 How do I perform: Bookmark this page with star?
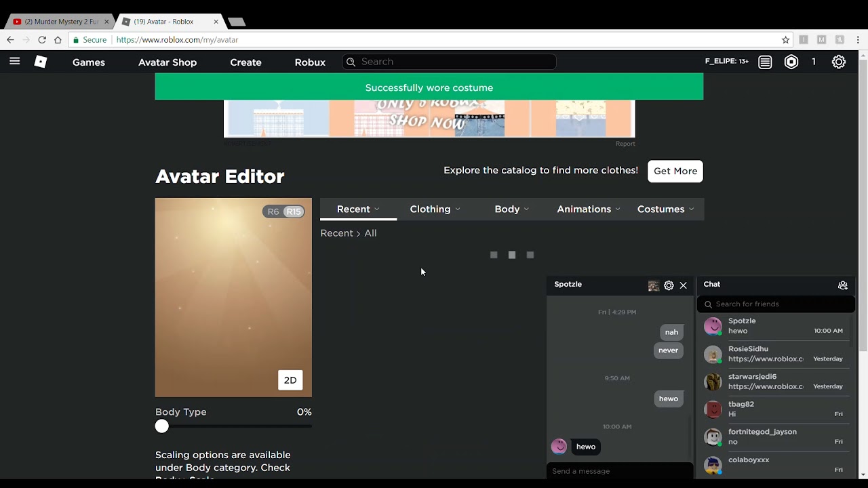[786, 40]
